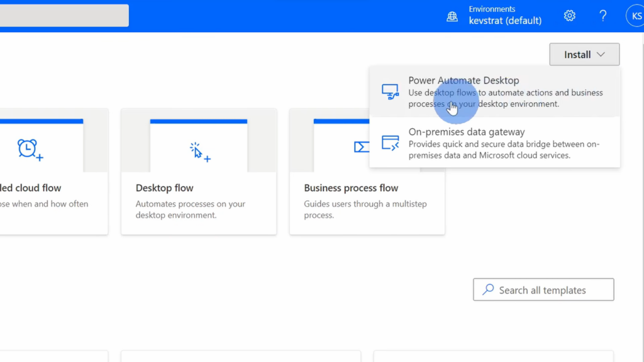Click the Environments globe icon

[452, 16]
